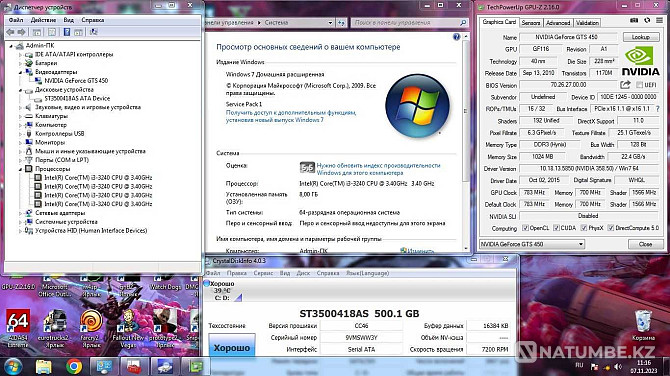Open Файл menu in Device Manager
Viewport: 670px width, 376px height.
(16, 20)
